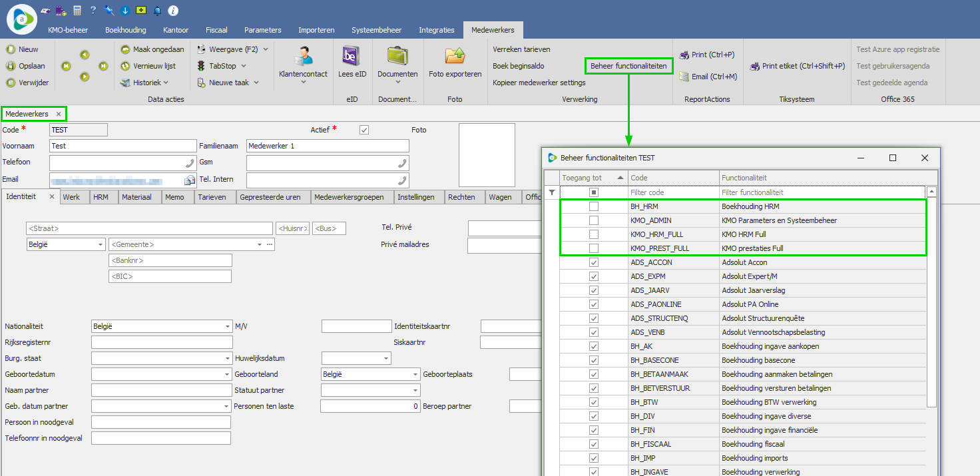Click Opslaan to save the employee
The image size is (980, 476).
tap(25, 66)
